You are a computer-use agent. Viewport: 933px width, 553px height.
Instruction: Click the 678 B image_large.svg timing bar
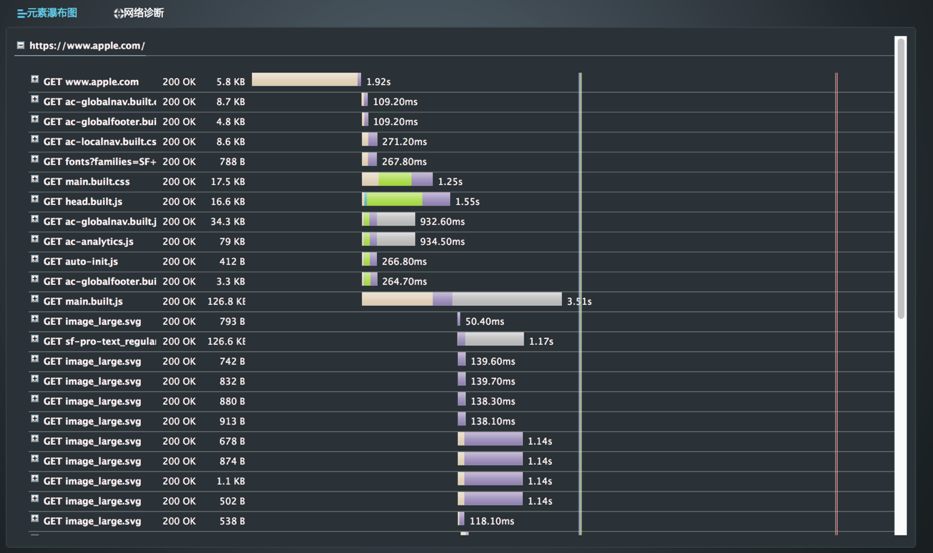coord(490,439)
